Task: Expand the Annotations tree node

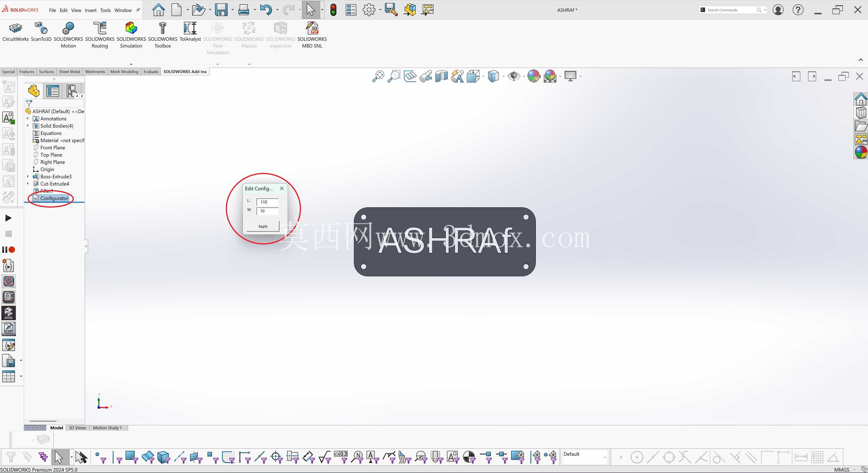Action: (x=28, y=119)
